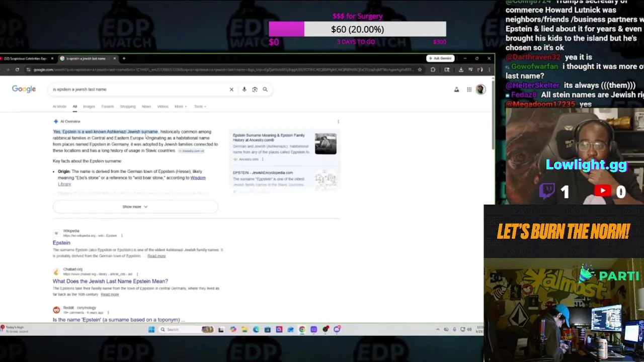Switch to the Forums tab
The width and height of the screenshot is (644, 362).
point(107,107)
